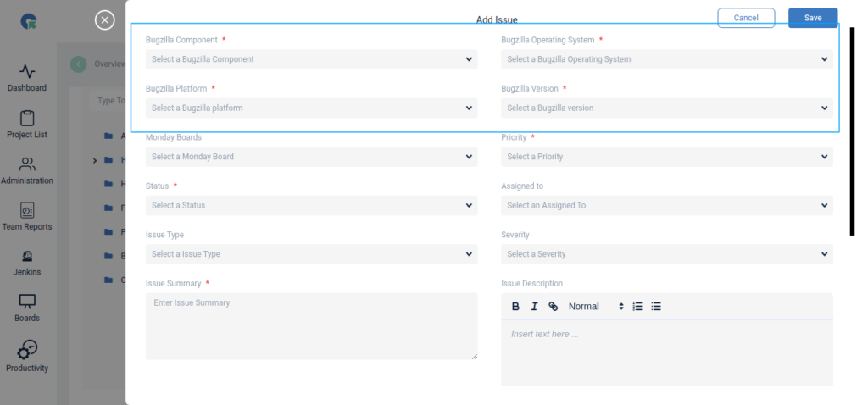The width and height of the screenshot is (868, 405).
Task: Open the Bugzilla Component dropdown
Action: (311, 59)
